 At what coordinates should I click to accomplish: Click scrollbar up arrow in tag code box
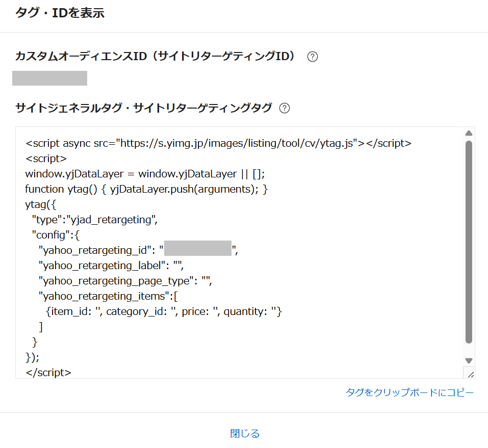(x=469, y=133)
